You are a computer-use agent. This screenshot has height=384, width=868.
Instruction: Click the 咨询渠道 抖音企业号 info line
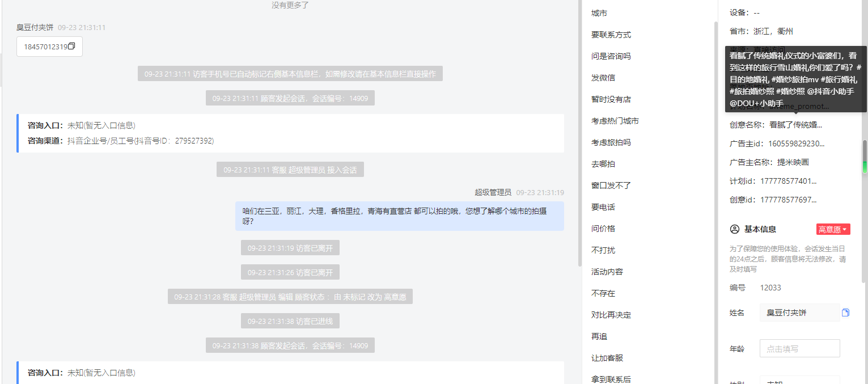point(121,141)
